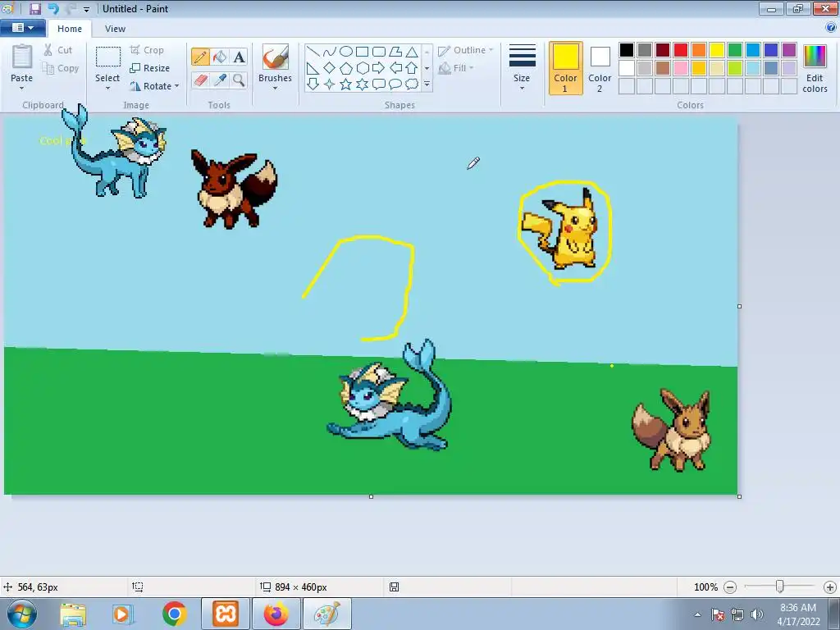Screen dimensions: 840x630
Task: Select the Fill with color bucket tool
Action: tap(220, 57)
